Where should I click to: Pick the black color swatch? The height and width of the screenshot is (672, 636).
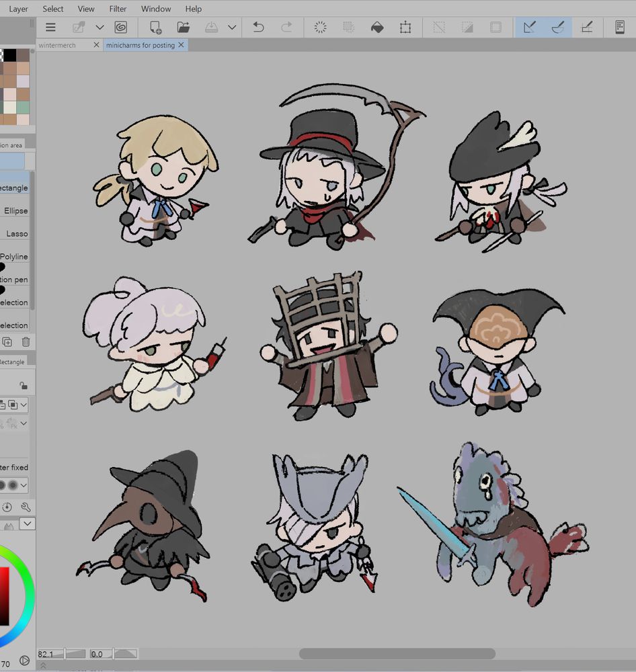[x=10, y=55]
